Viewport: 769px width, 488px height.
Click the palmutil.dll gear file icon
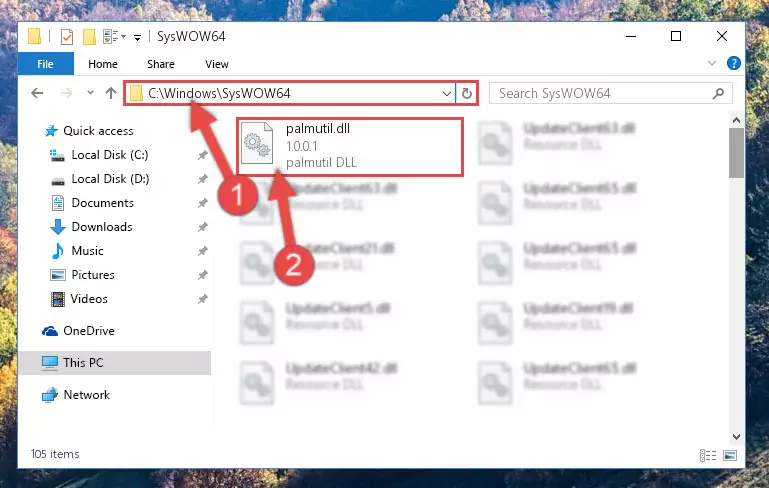click(257, 145)
